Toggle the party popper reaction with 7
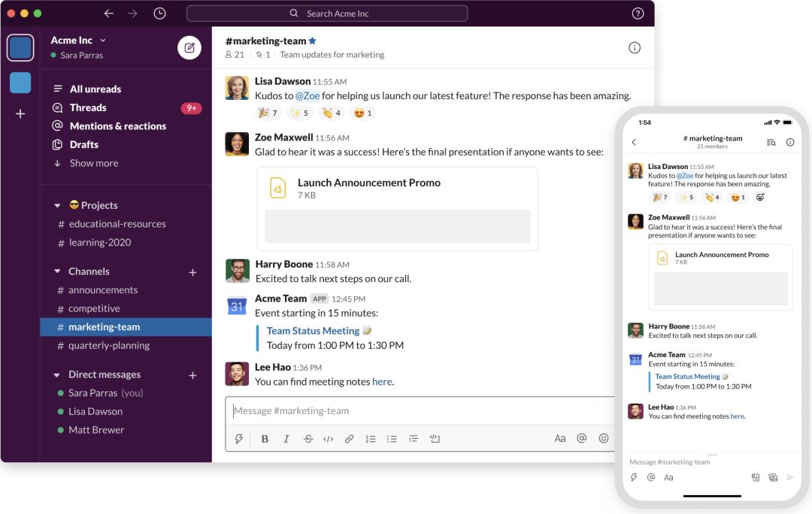This screenshot has height=514, width=812. (x=268, y=113)
